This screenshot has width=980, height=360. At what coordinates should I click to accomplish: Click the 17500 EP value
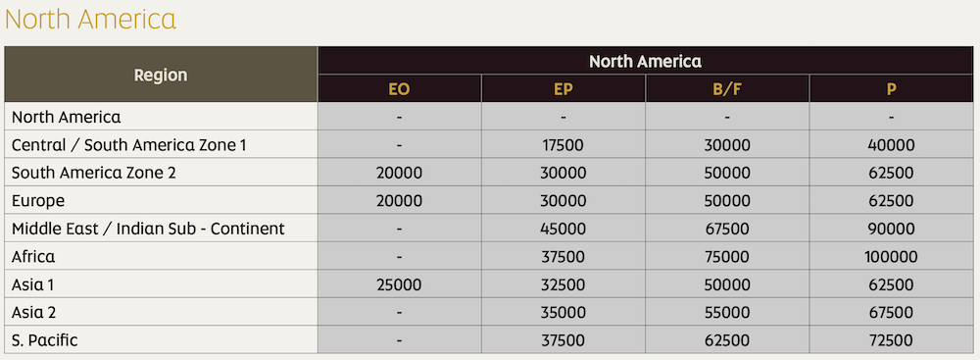click(563, 145)
